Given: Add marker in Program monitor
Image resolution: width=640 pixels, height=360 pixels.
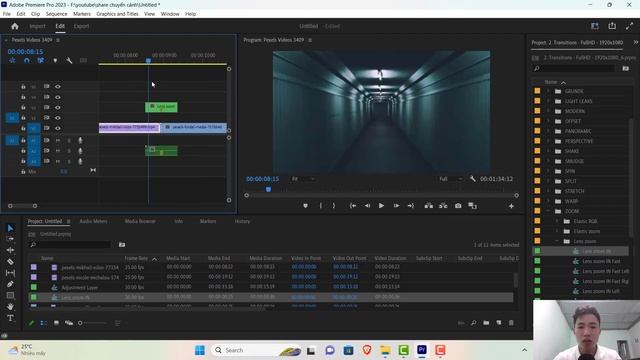Looking at the screenshot, I should [305, 206].
